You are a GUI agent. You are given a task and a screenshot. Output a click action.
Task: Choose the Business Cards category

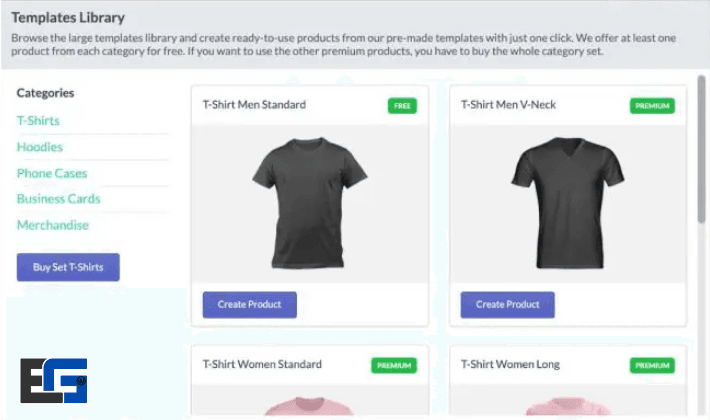[58, 199]
